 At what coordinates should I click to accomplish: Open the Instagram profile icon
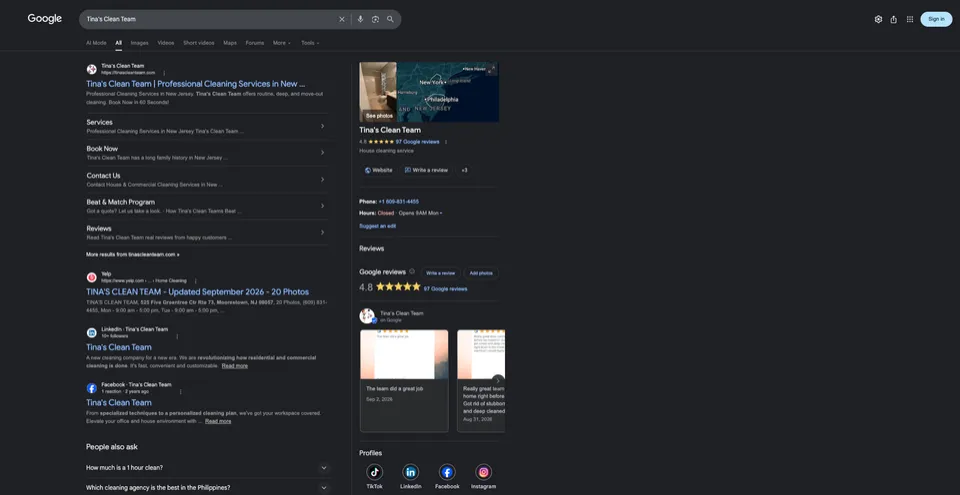[x=484, y=472]
